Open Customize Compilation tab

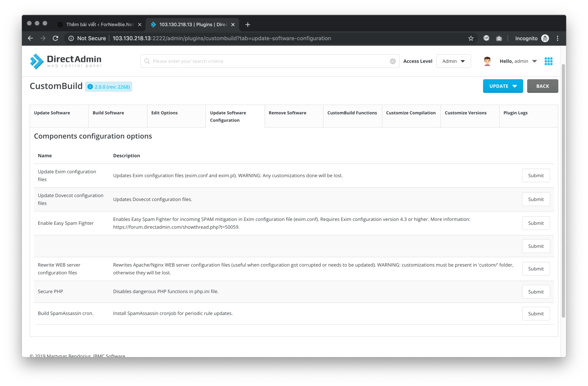click(411, 116)
